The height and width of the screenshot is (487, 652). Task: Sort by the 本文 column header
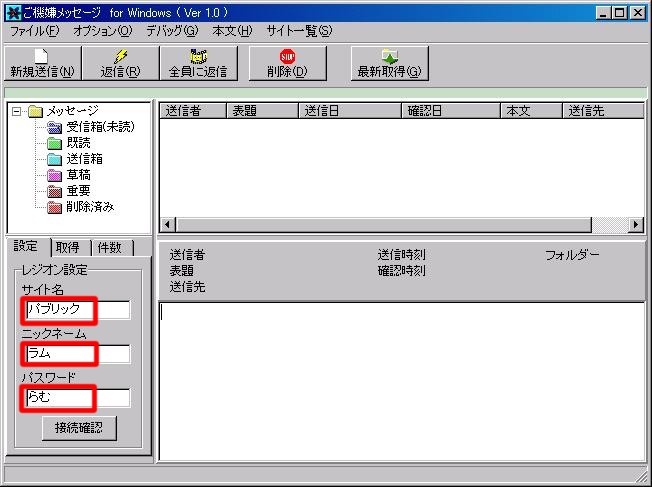click(x=531, y=111)
